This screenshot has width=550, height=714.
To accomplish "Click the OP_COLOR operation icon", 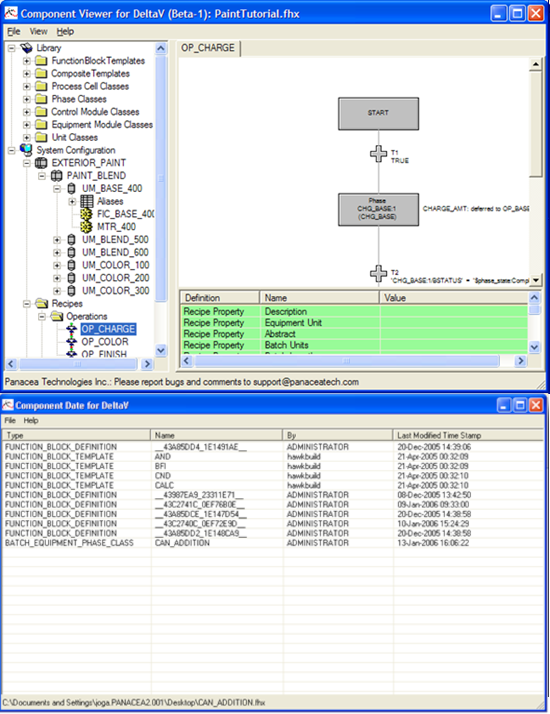I will pos(71,342).
